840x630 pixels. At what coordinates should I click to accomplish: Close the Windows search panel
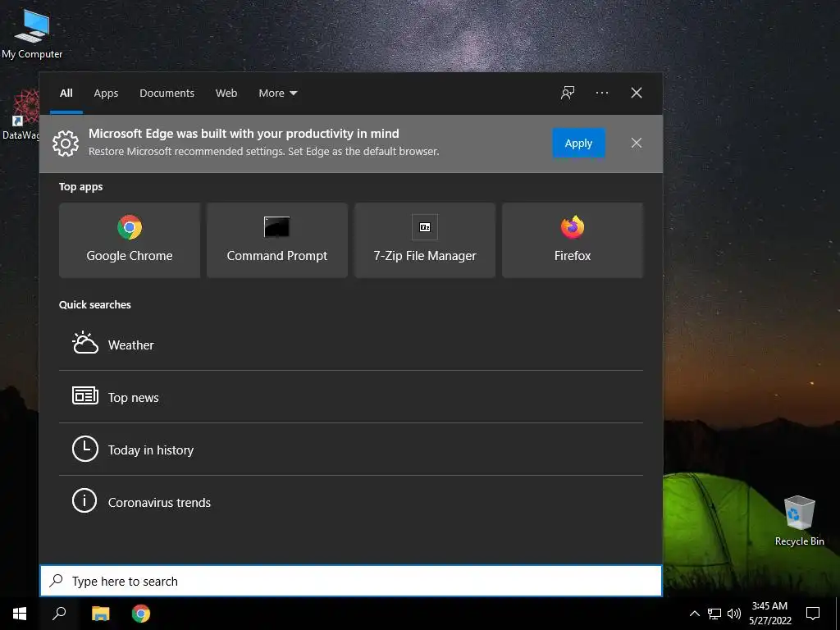pos(637,93)
